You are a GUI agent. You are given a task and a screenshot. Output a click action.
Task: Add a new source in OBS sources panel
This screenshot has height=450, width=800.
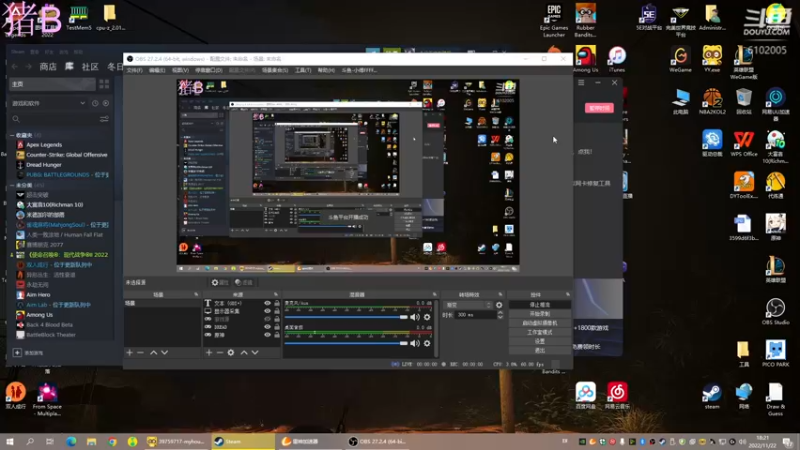[209, 353]
